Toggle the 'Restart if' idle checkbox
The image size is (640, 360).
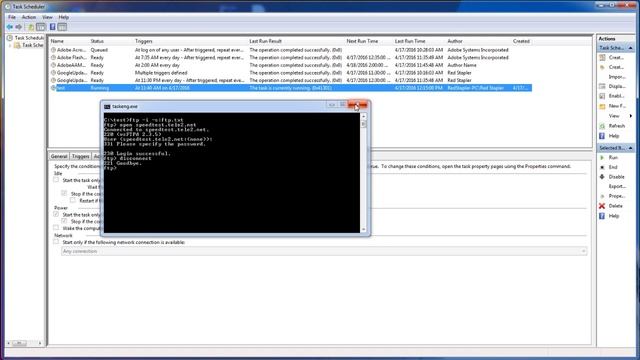73,200
